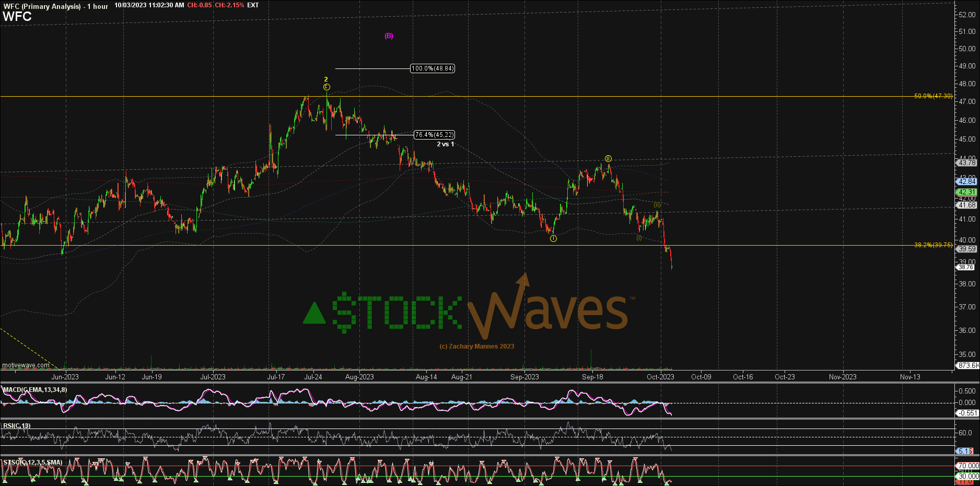Click the Oct-16 date label
This screenshot has width=980, height=486.
click(743, 377)
